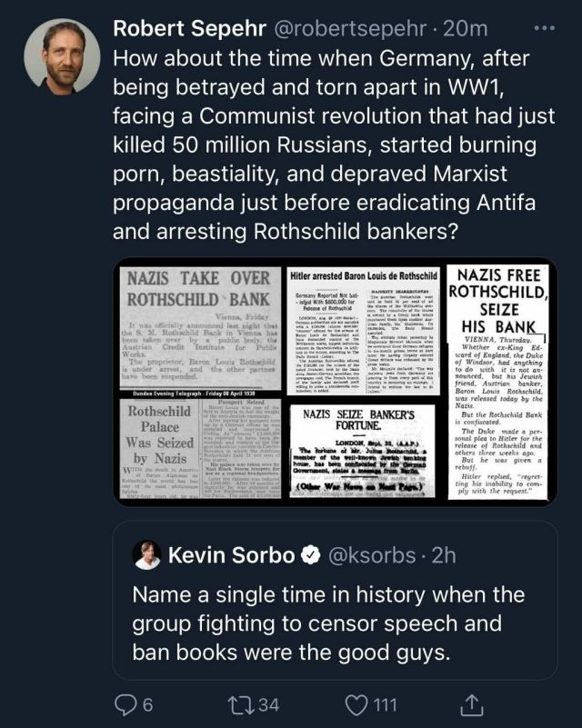Tap the verified badge beside Kevin Sorbo
The image size is (582, 728).
pos(312,553)
